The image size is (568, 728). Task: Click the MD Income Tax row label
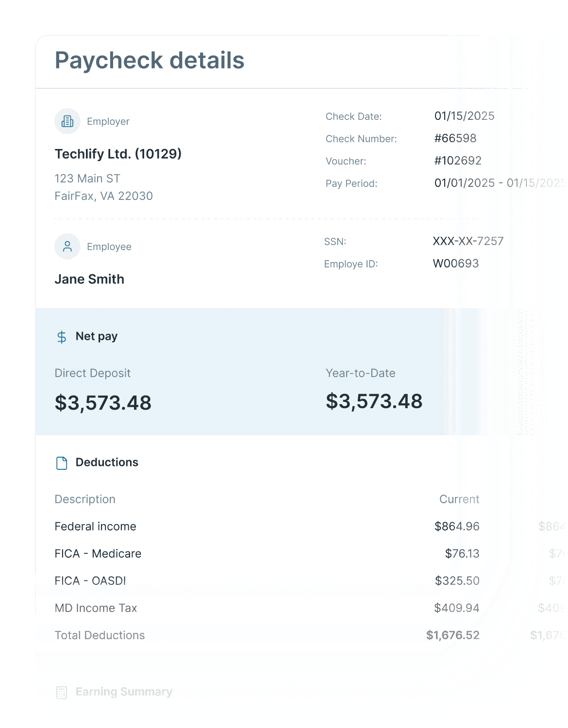tap(96, 608)
